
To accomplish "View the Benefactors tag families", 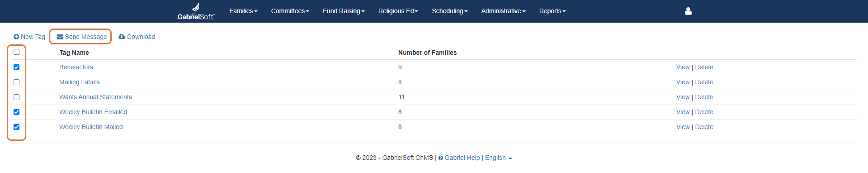I will [683, 67].
